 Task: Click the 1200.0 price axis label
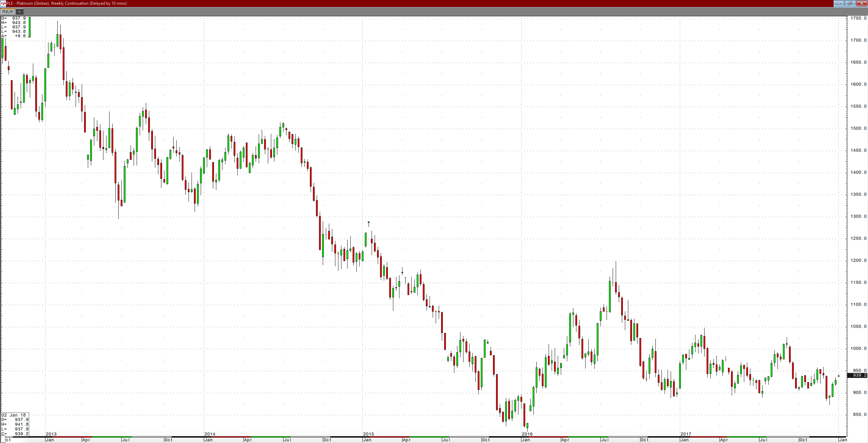pos(858,260)
